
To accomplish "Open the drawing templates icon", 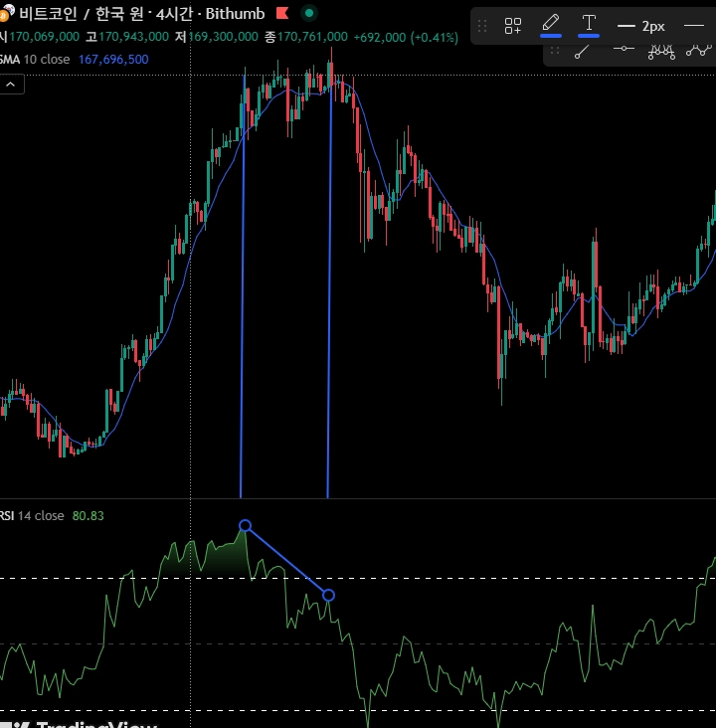I will [513, 26].
